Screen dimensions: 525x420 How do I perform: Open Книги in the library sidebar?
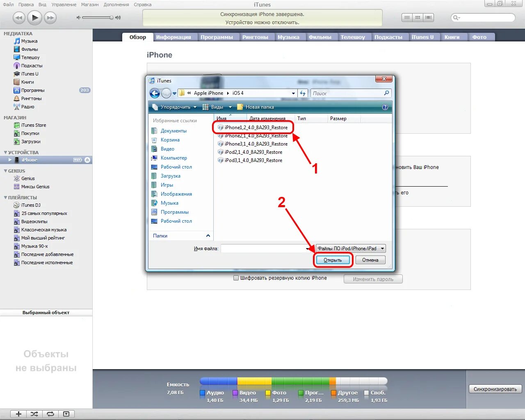[x=27, y=82]
